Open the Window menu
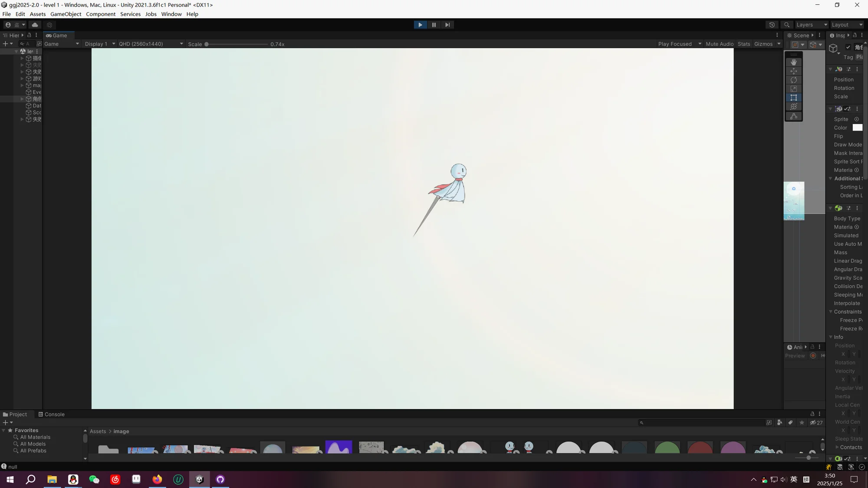Image resolution: width=868 pixels, height=488 pixels. (x=171, y=14)
